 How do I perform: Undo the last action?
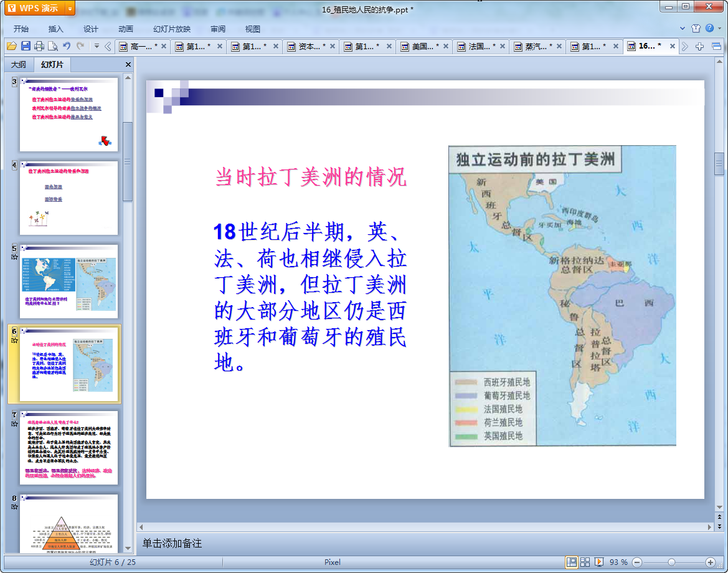(67, 46)
